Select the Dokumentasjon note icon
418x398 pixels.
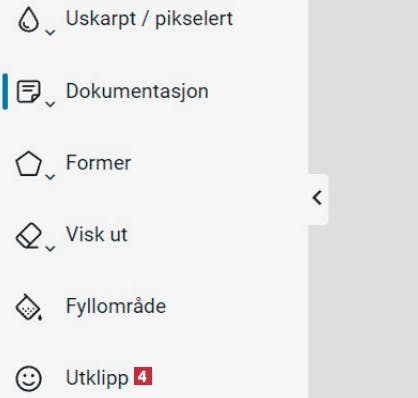pyautogui.click(x=29, y=91)
